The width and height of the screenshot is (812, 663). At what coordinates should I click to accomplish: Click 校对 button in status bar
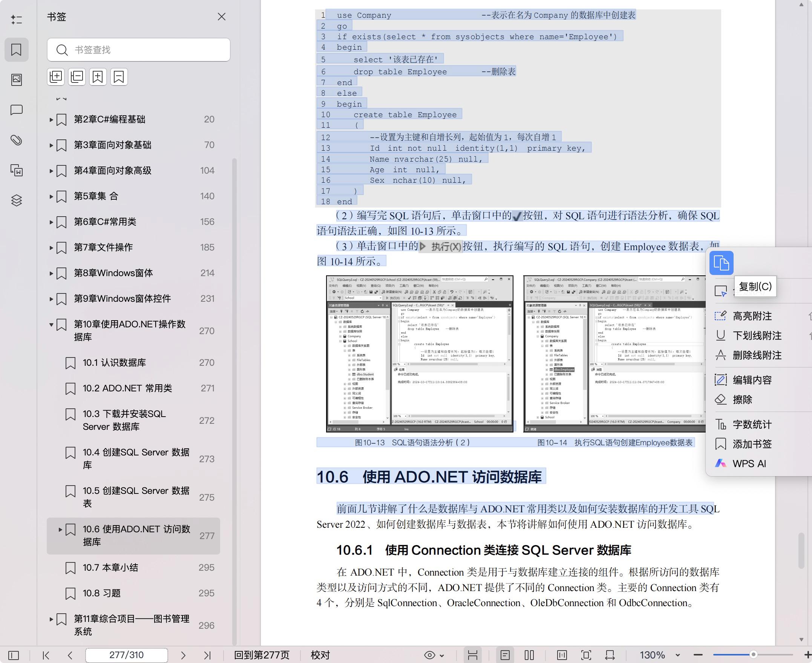[320, 655]
